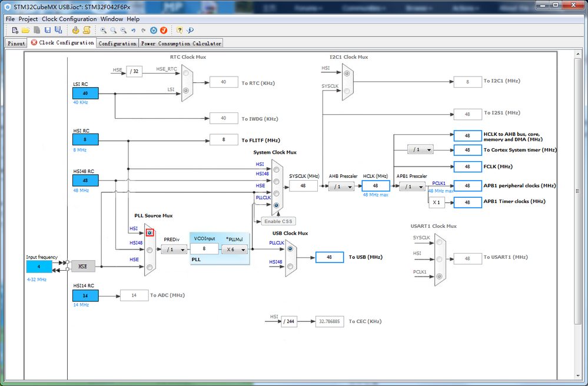Click the HSE block button

[83, 266]
